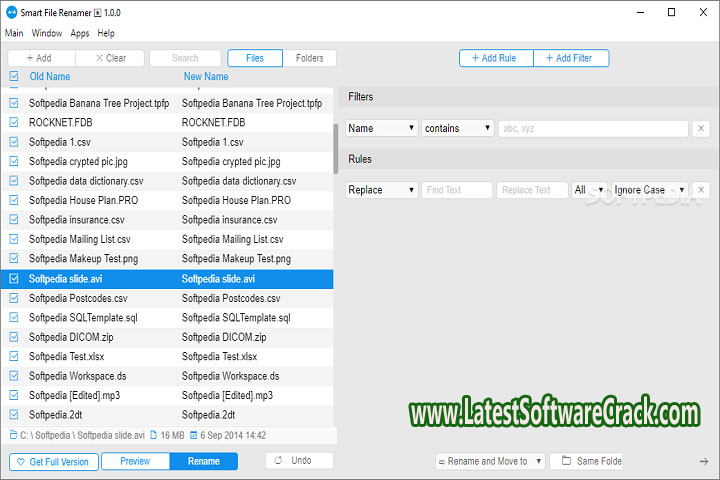Click the folder icon in the file path bar
The width and height of the screenshot is (720, 480).
tap(13, 435)
